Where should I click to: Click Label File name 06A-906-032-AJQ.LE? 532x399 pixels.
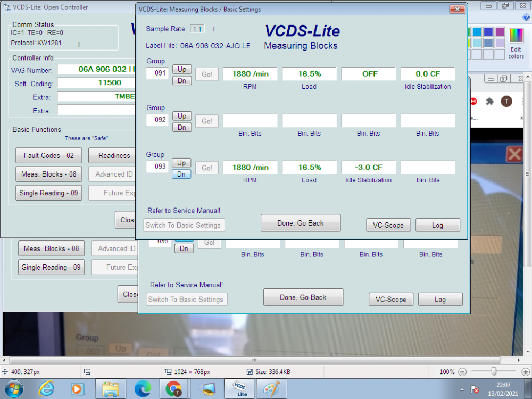[x=215, y=46]
